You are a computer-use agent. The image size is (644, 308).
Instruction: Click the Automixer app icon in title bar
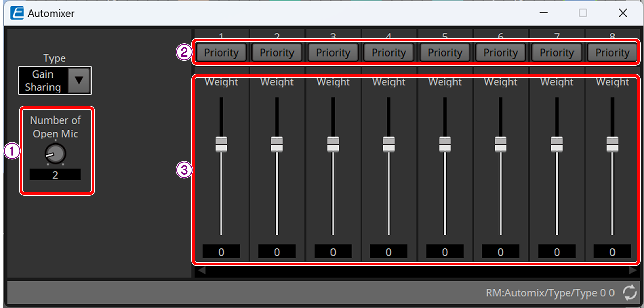[17, 13]
